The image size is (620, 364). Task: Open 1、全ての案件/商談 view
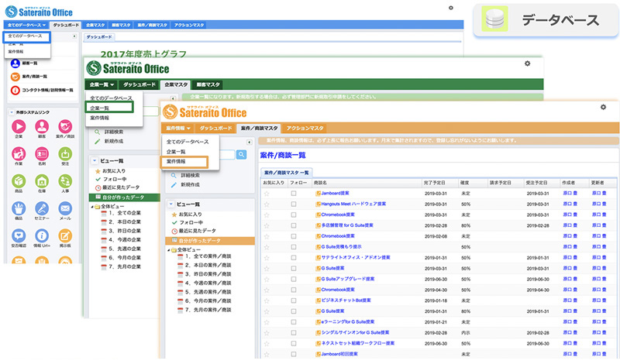point(208,256)
